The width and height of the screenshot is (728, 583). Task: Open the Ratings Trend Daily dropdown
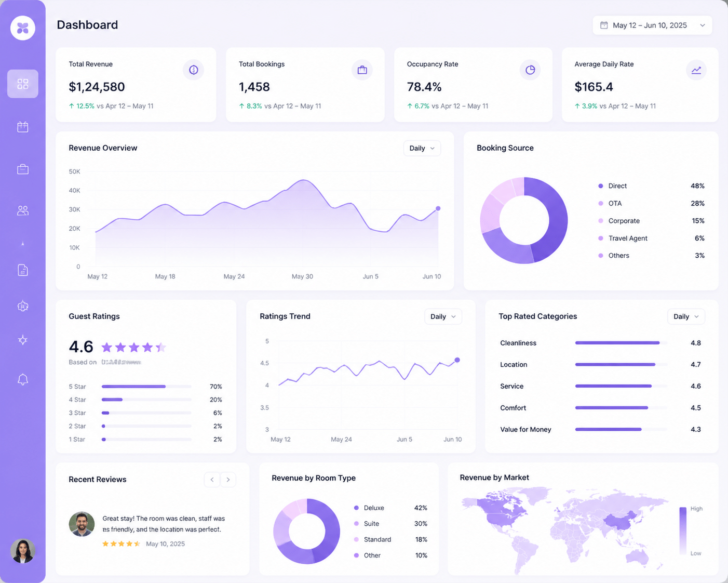coord(443,316)
